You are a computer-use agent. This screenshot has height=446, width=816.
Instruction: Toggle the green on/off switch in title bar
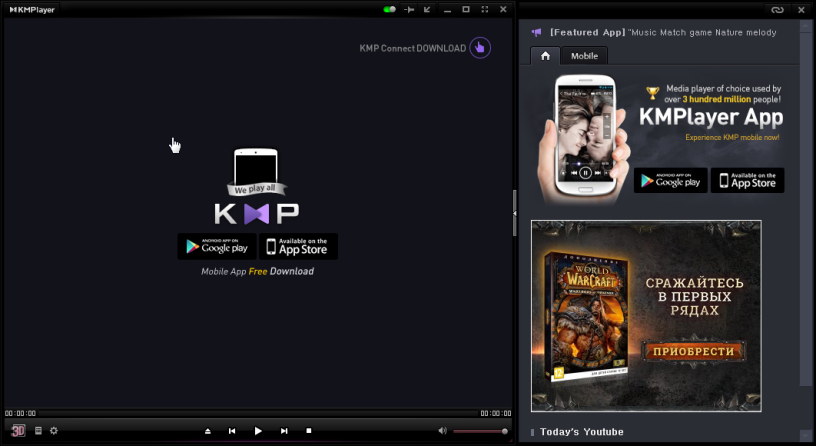389,9
